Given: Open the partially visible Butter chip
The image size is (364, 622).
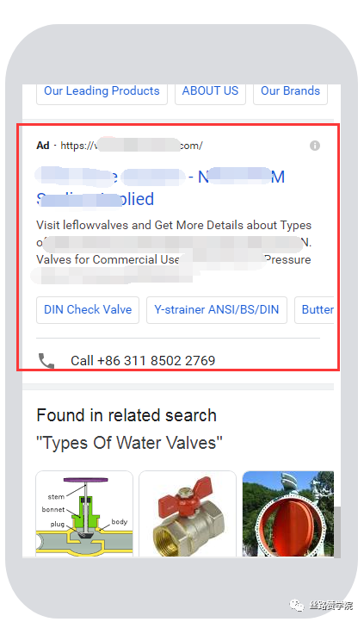Looking at the screenshot, I should [314, 310].
